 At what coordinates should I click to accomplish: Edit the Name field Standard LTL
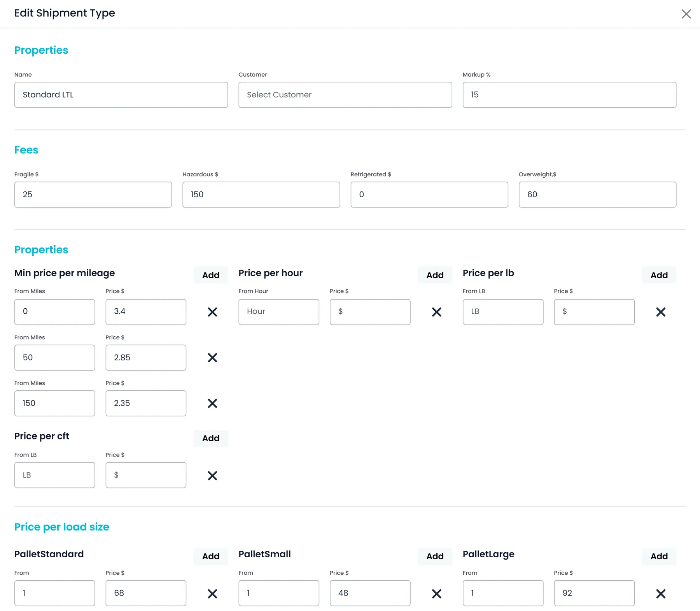121,95
